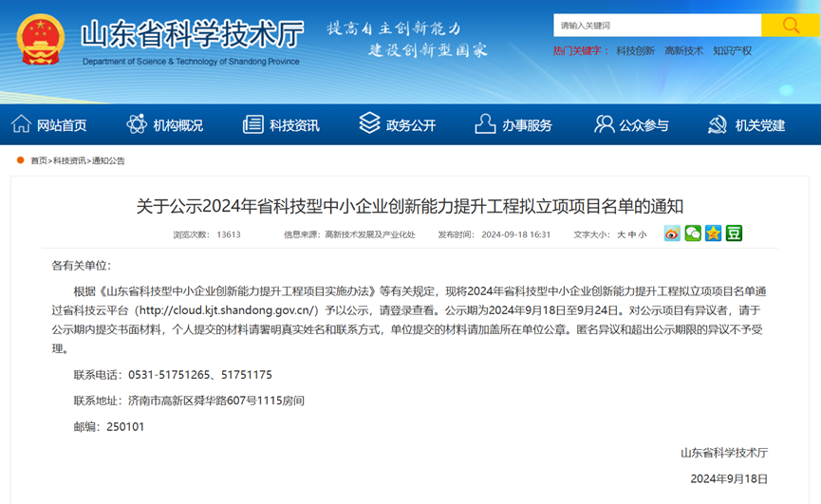The width and height of the screenshot is (821, 504).
Task: Open 机构概况 navigation item
Action: pyautogui.click(x=178, y=125)
